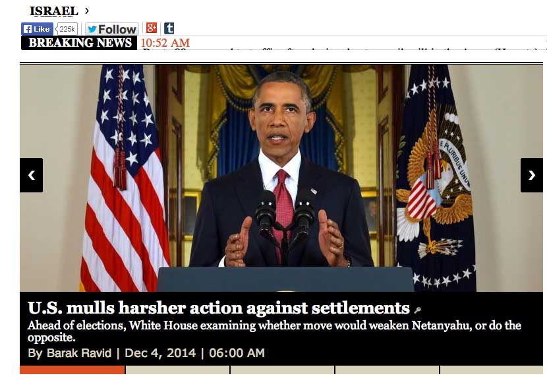Image resolution: width=547 pixels, height=392 pixels.
Task: Click the BREAKING NEWS label
Action: tap(79, 43)
